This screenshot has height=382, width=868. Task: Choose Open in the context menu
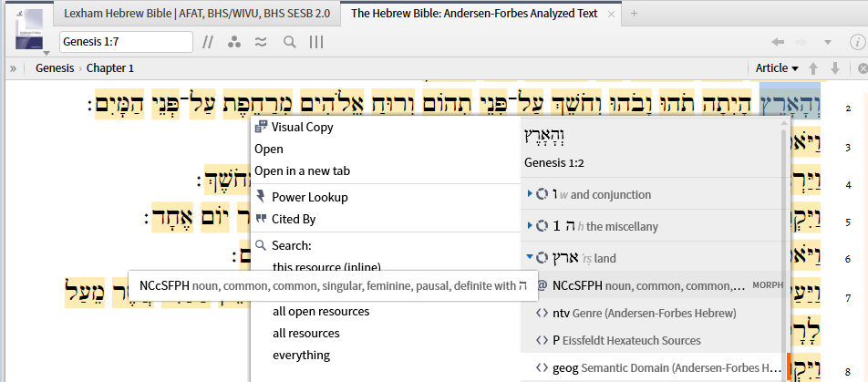click(269, 149)
